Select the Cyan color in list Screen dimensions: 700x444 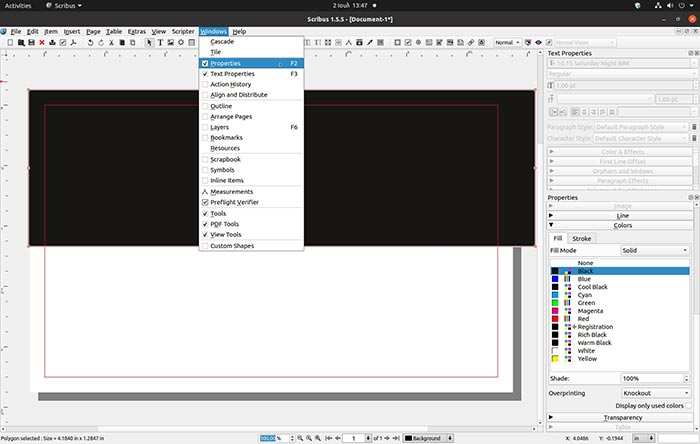point(620,295)
